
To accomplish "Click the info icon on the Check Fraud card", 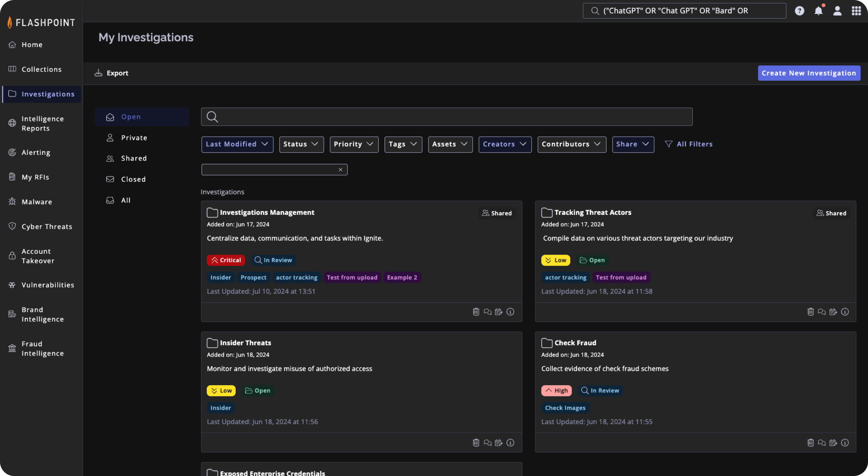I will pyautogui.click(x=845, y=443).
